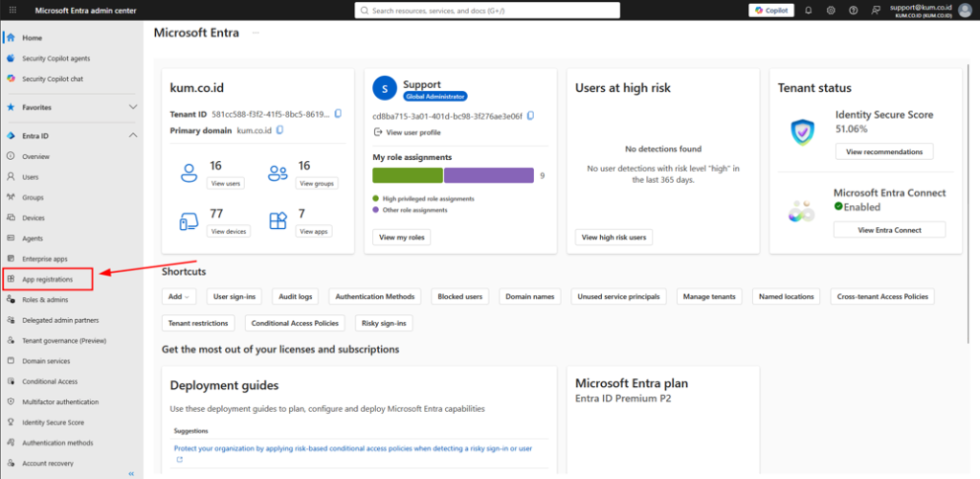
Task: Click View groups button
Action: [x=317, y=183]
